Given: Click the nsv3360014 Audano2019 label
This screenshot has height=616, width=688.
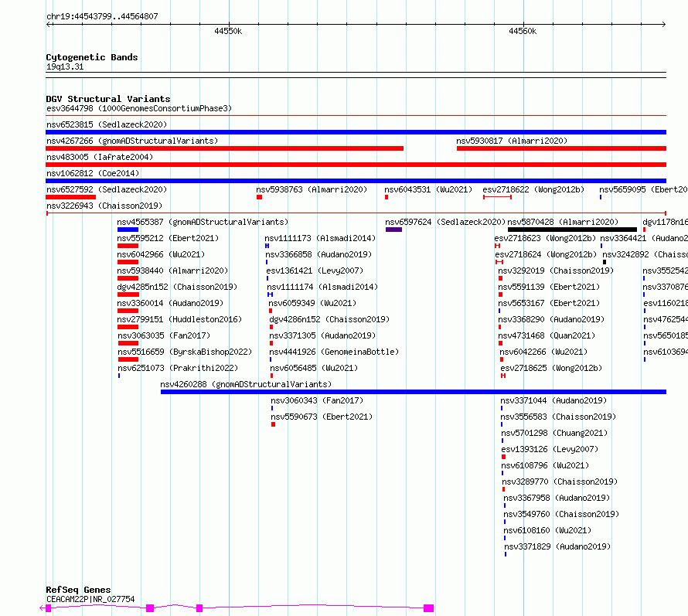Looking at the screenshot, I should 170,303.
